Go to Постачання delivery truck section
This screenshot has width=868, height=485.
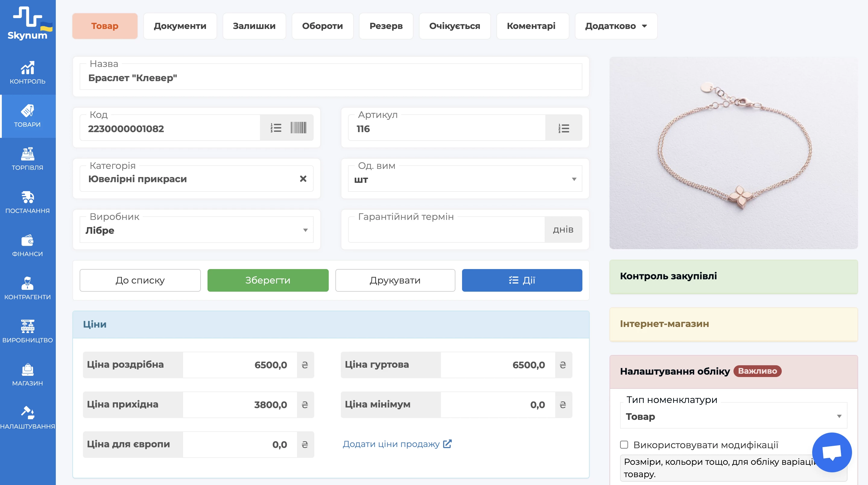pos(27,202)
